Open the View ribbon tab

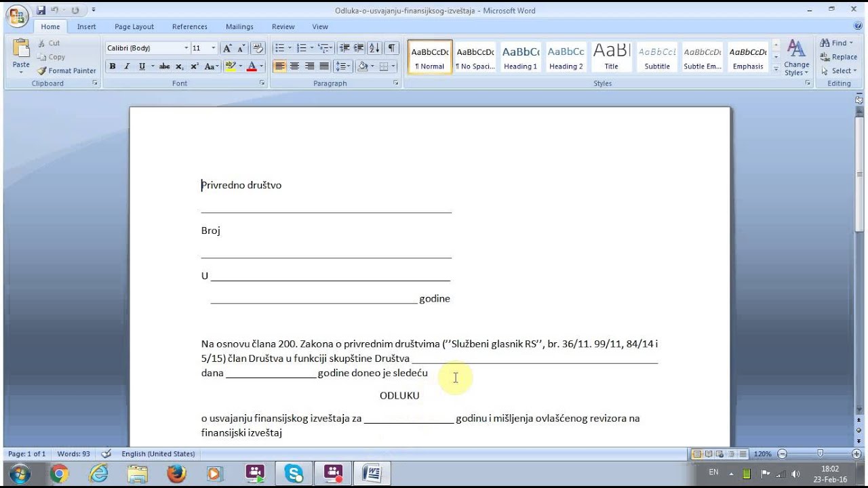coord(320,26)
